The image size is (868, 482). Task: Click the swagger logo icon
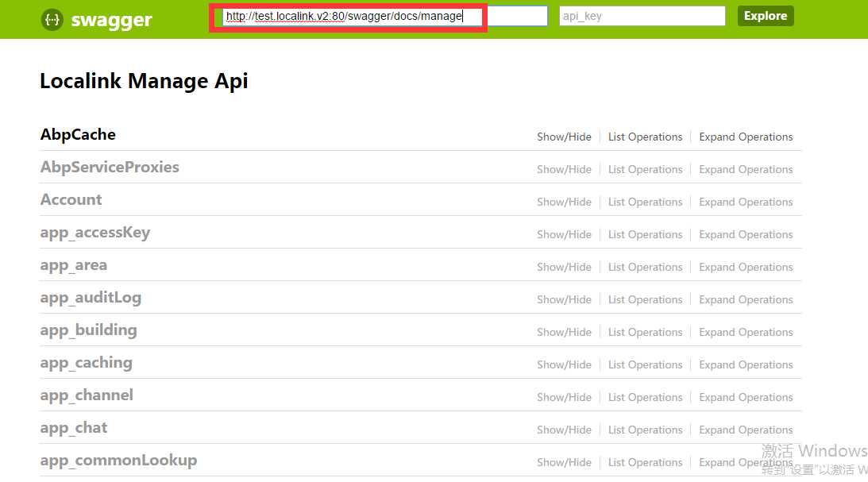52,20
